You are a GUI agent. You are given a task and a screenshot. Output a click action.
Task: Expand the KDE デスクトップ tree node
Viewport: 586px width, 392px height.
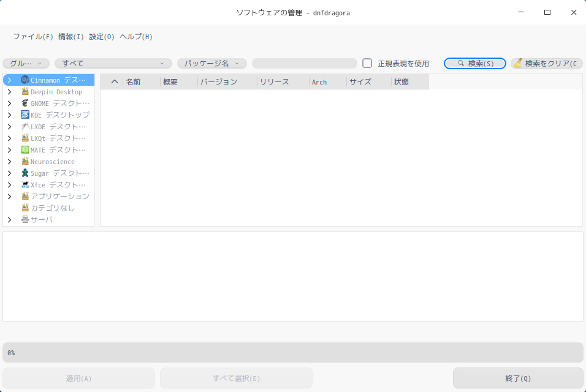coord(10,115)
